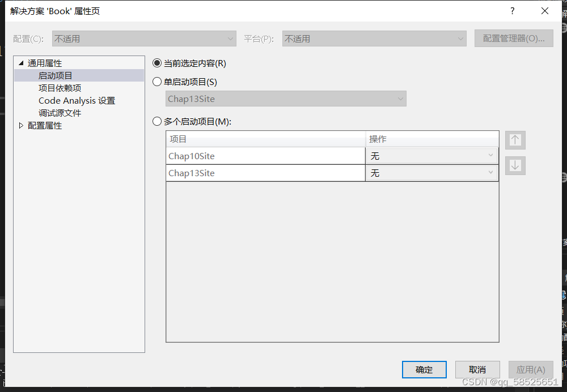Open the action dropdown for Chap10Site
Image resolution: width=567 pixels, height=392 pixels.
(x=431, y=156)
